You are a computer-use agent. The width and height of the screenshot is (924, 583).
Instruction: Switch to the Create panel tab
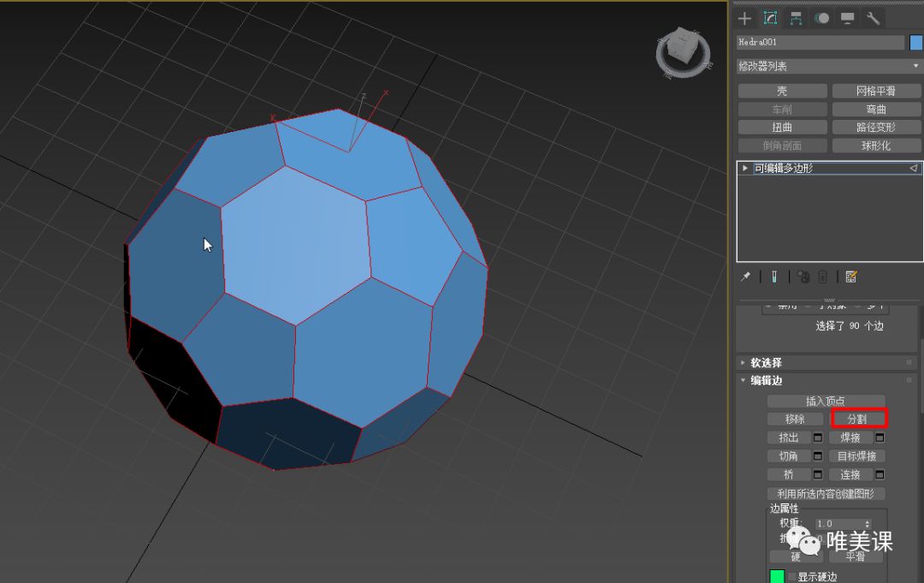point(745,17)
